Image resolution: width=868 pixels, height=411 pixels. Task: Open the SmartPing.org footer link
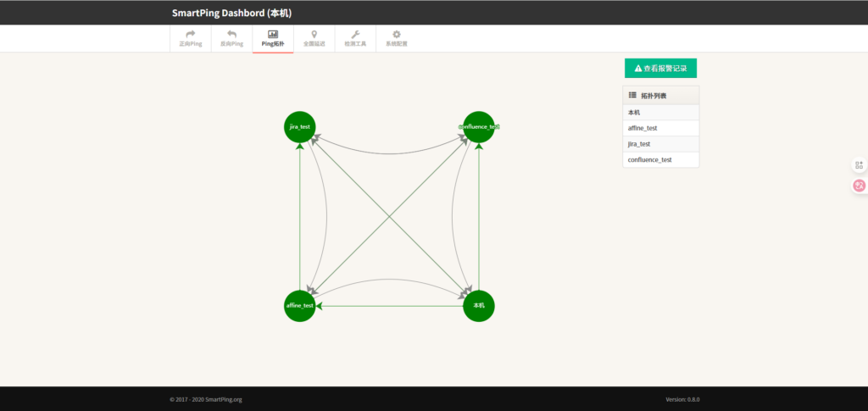point(223,399)
